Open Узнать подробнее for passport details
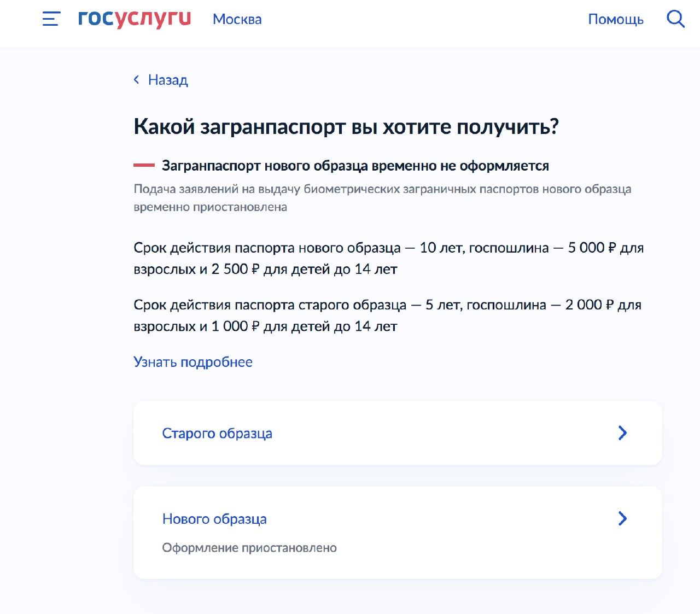The image size is (700, 614). [x=192, y=362]
